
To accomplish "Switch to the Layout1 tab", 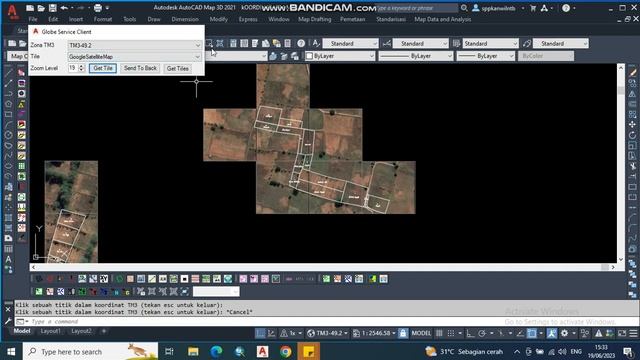I will point(50,331).
